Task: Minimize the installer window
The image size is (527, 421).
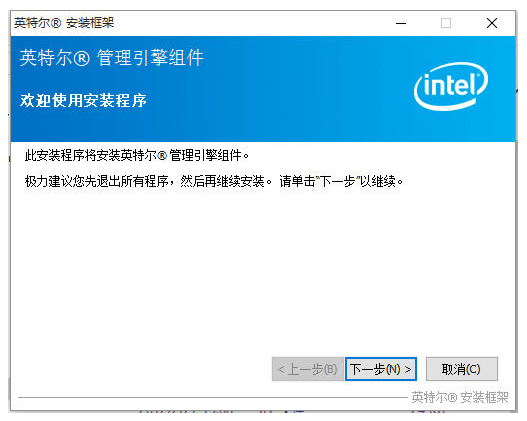Action: coord(401,23)
